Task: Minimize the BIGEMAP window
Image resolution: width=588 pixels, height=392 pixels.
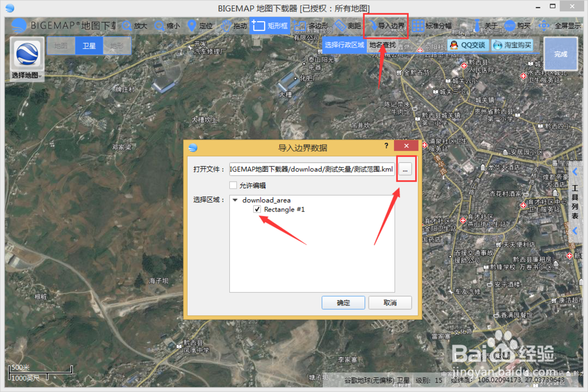Action: (x=538, y=7)
